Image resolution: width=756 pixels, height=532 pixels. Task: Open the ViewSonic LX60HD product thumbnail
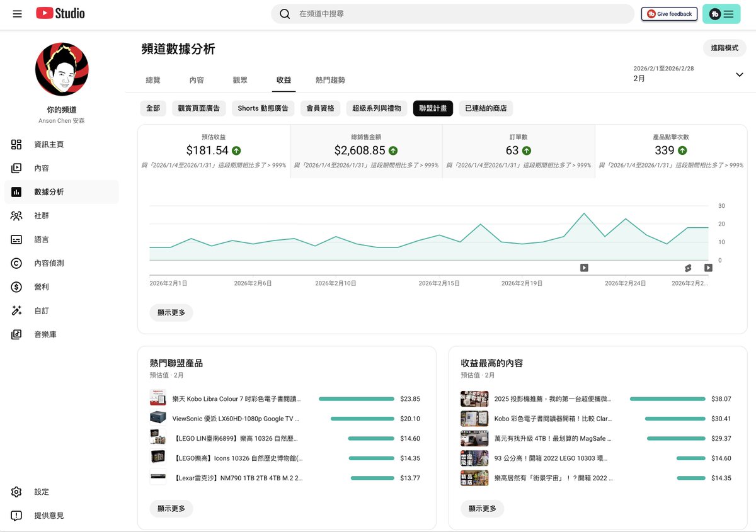click(157, 419)
